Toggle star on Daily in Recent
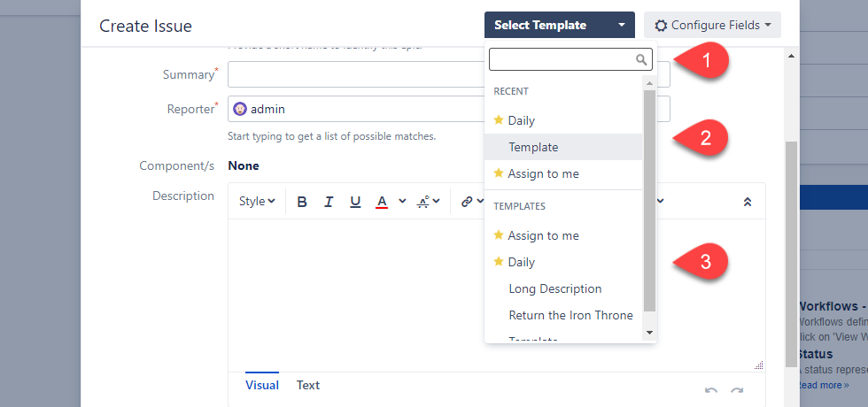 (499, 120)
